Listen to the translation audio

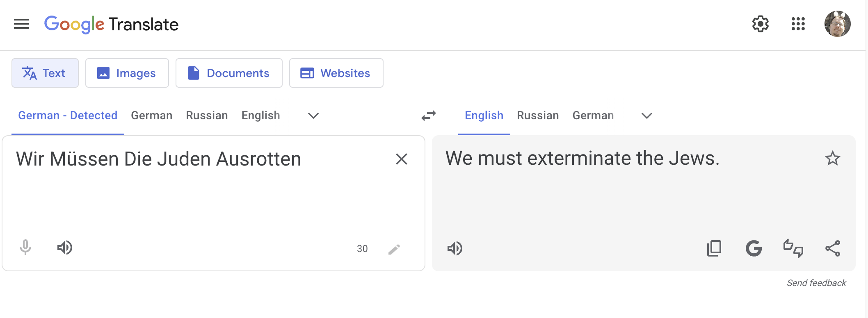click(455, 248)
